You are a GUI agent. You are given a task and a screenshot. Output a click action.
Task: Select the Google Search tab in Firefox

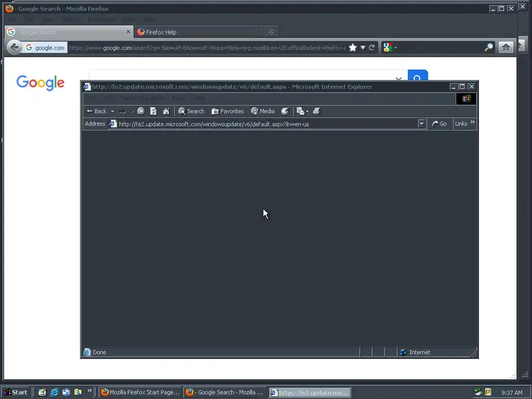pos(68,32)
